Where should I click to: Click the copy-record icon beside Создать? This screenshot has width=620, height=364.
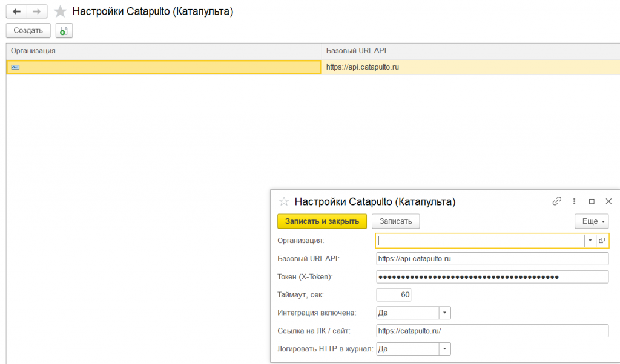64,31
